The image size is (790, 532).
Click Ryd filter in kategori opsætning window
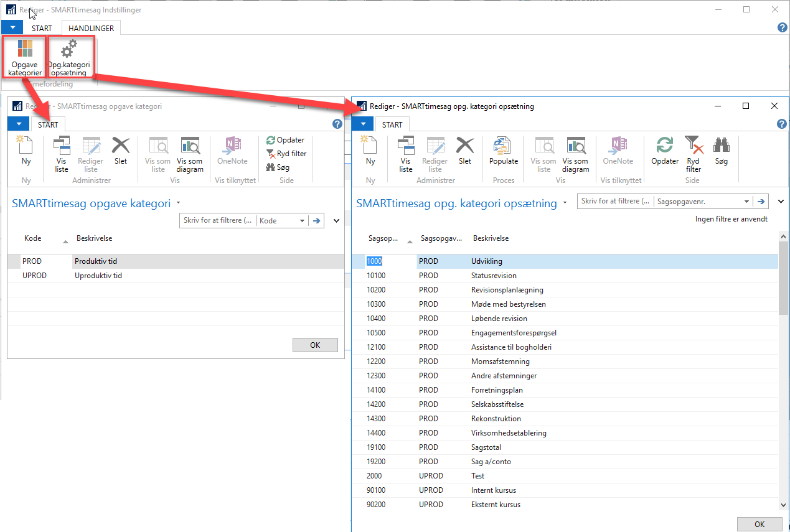pyautogui.click(x=694, y=154)
